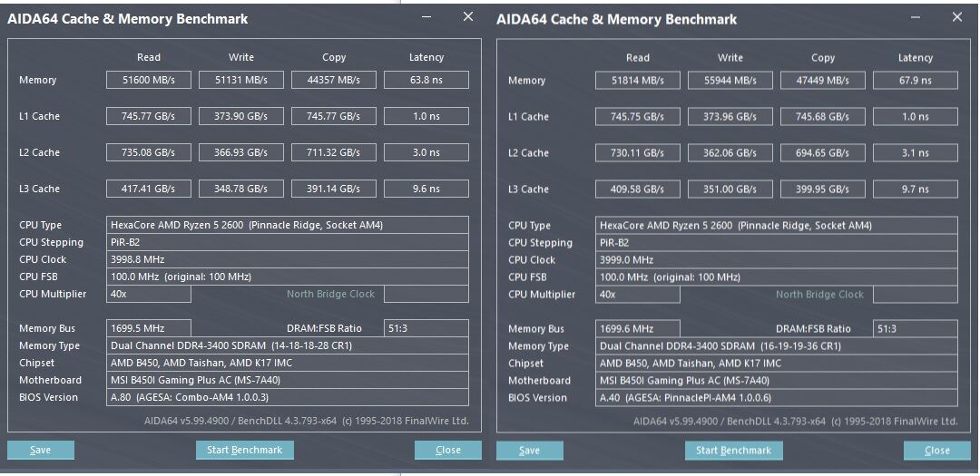This screenshot has height=476, width=980.
Task: Minimize the left AIDA64 window
Action: (426, 17)
